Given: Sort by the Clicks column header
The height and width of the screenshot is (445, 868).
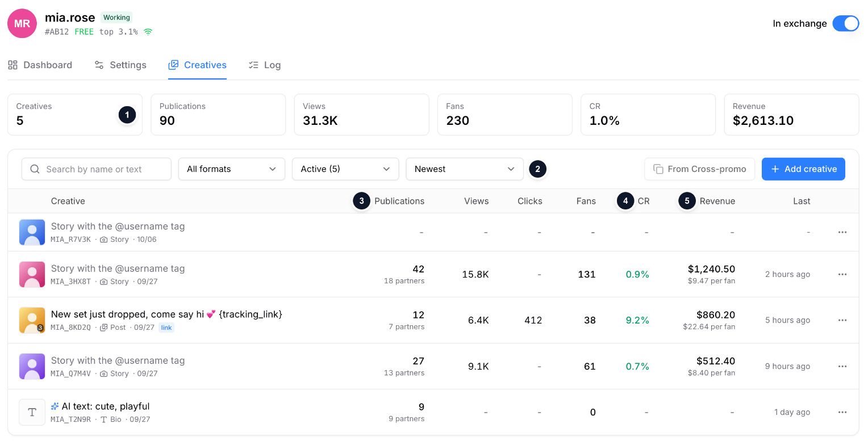Looking at the screenshot, I should click(x=530, y=201).
